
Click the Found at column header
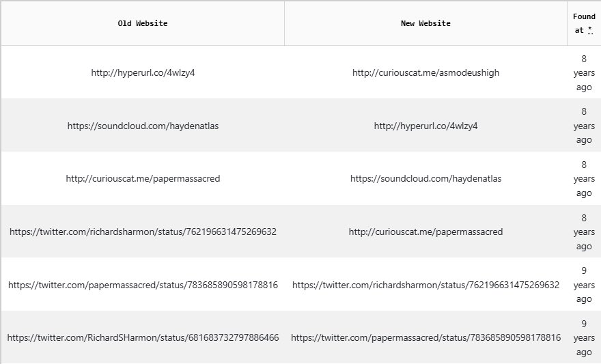click(584, 23)
